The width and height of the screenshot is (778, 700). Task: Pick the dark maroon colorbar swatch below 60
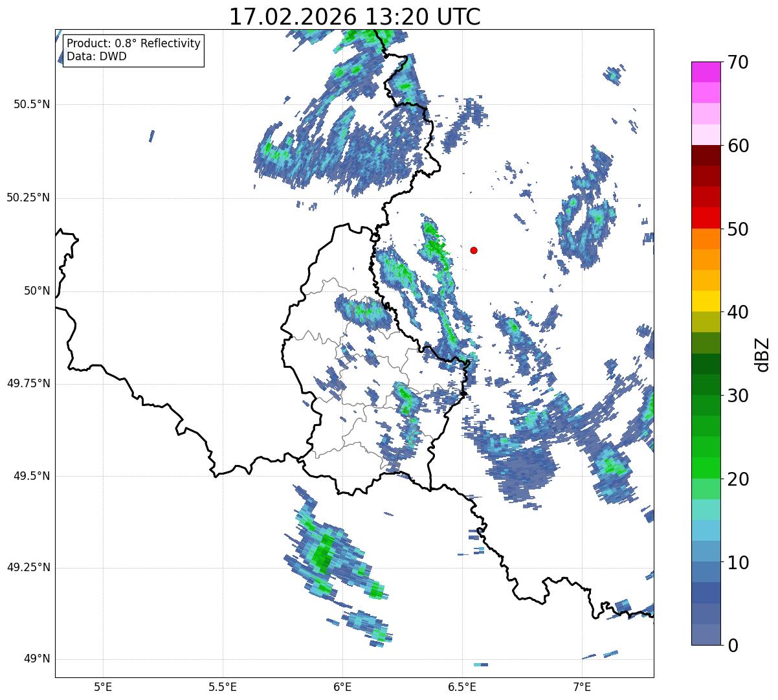tap(706, 155)
